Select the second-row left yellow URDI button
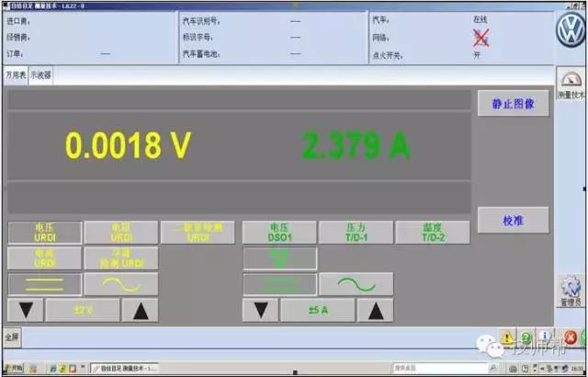The image size is (588, 377). pos(45,258)
